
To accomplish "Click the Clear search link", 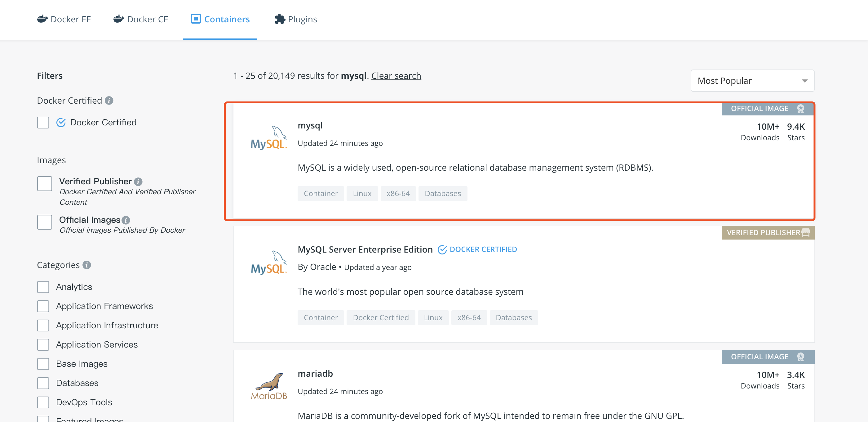I will click(x=396, y=76).
